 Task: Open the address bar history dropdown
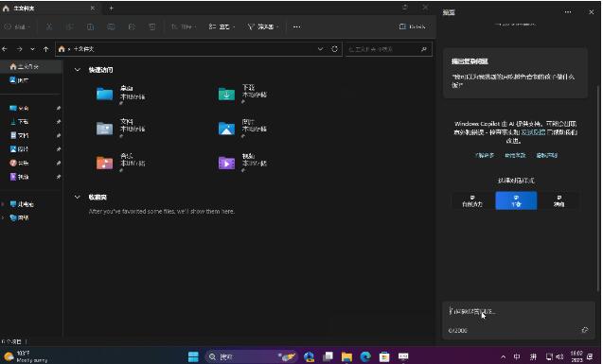pos(320,49)
